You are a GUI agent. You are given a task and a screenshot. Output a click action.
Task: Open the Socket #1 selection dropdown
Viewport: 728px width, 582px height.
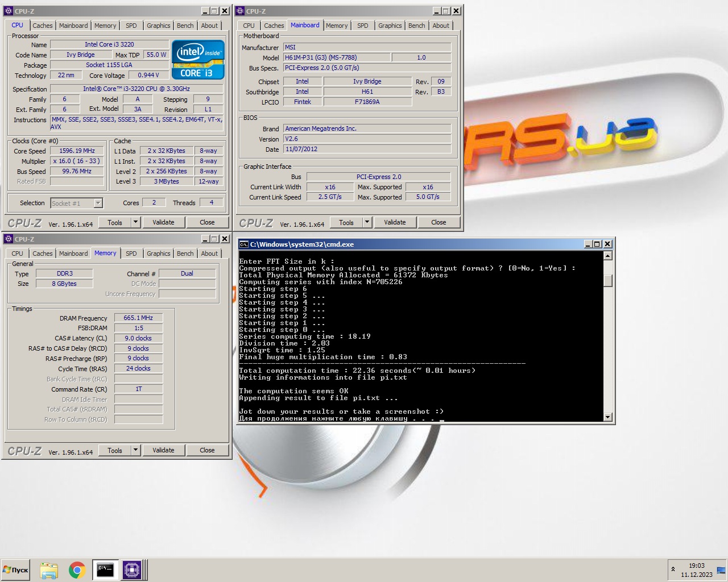pos(98,203)
